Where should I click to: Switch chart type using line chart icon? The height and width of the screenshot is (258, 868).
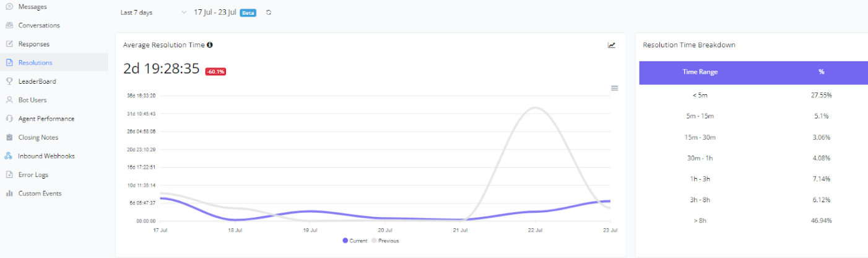coord(612,45)
